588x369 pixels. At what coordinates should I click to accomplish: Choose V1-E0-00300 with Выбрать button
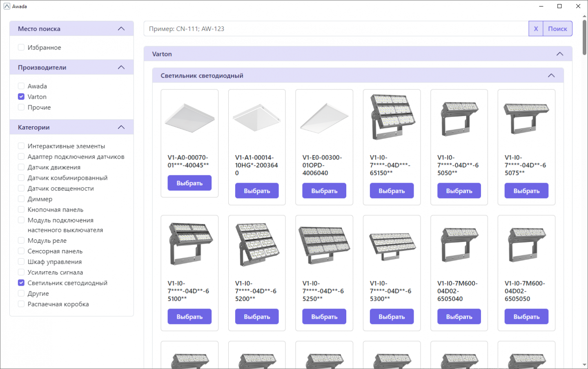coord(324,191)
